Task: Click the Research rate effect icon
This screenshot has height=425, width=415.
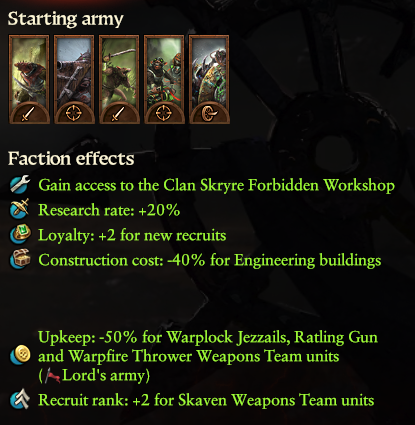Action: (x=20, y=209)
